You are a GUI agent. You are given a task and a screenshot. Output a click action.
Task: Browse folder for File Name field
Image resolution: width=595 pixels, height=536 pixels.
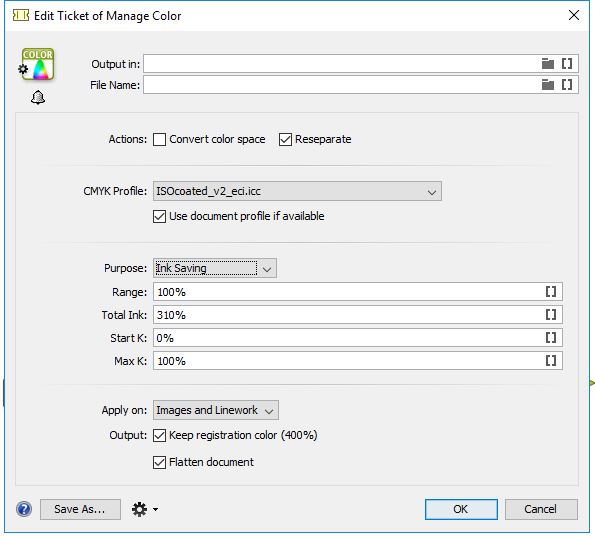548,85
